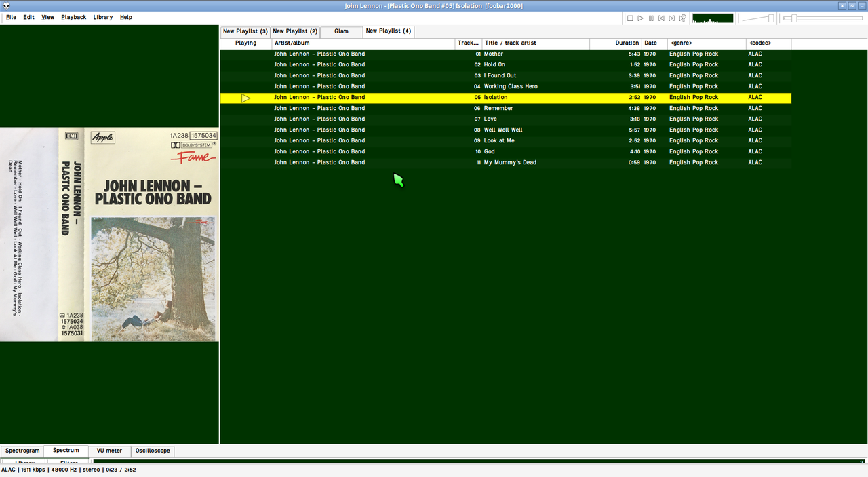
Task: Open the Playback menu
Action: coord(73,17)
